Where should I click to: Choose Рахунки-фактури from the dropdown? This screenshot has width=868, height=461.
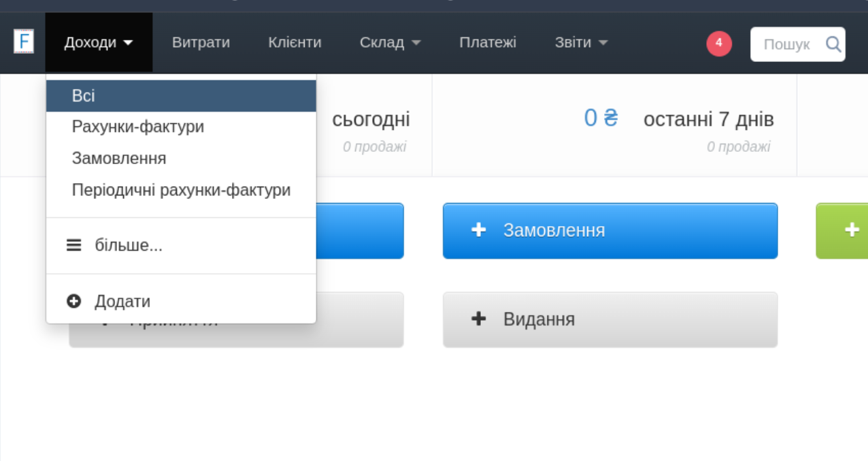tap(181, 127)
